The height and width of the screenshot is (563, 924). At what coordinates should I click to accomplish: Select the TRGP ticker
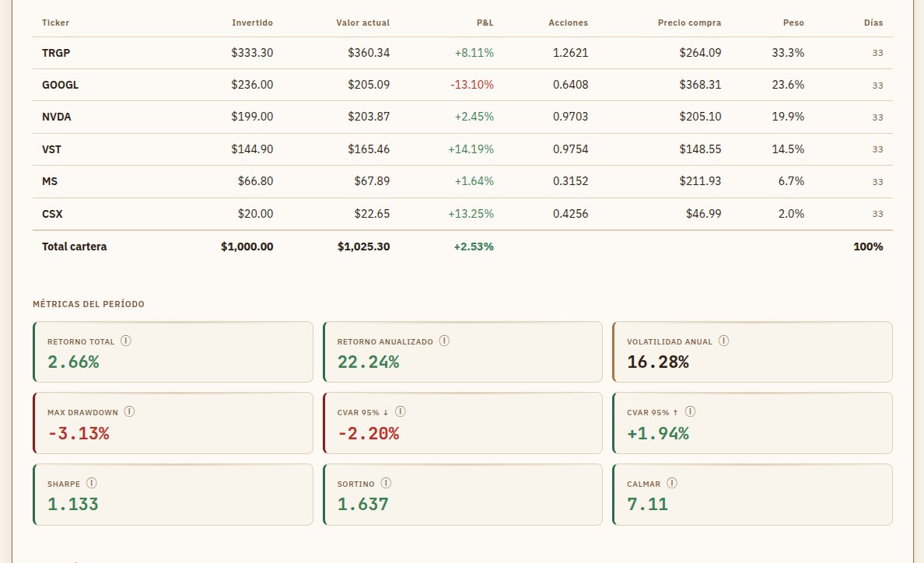point(56,53)
